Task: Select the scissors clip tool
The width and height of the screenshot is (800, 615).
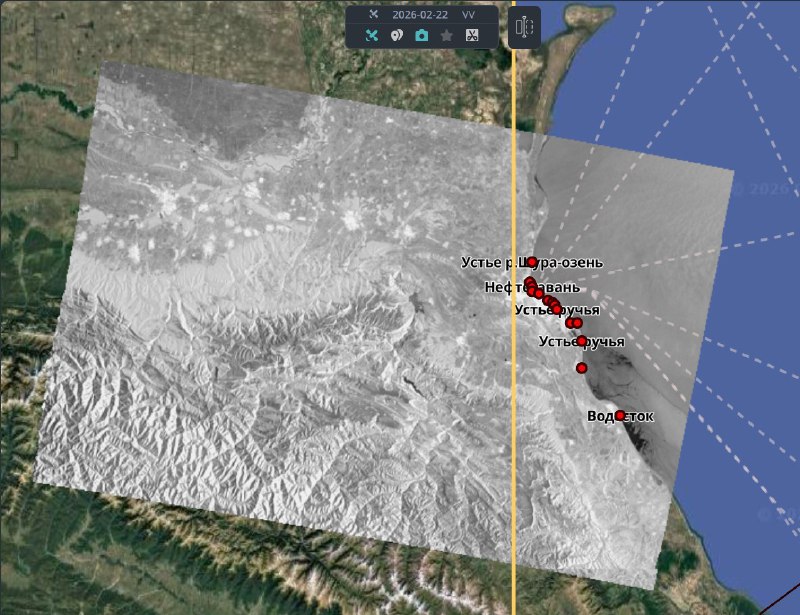Action: 472,35
